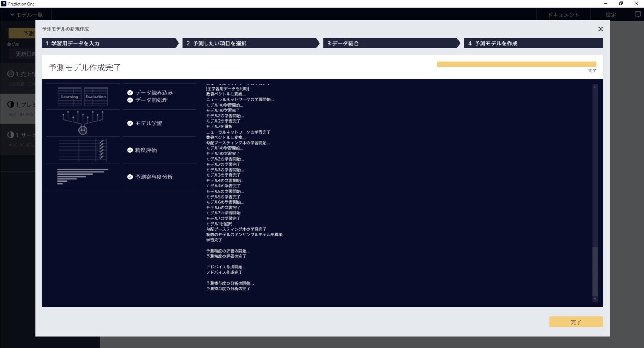644x348 pixels.
Task: Click the icon beside 1_売上 model entry
Action: 11,74
